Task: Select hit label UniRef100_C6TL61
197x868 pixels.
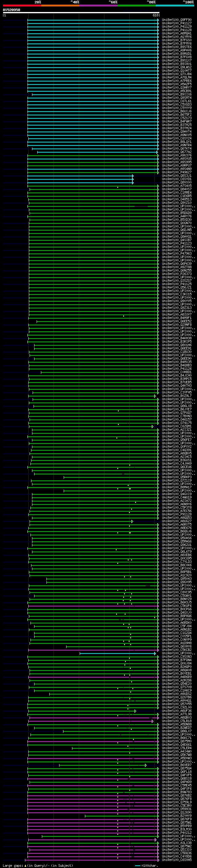Action: pos(177,101)
